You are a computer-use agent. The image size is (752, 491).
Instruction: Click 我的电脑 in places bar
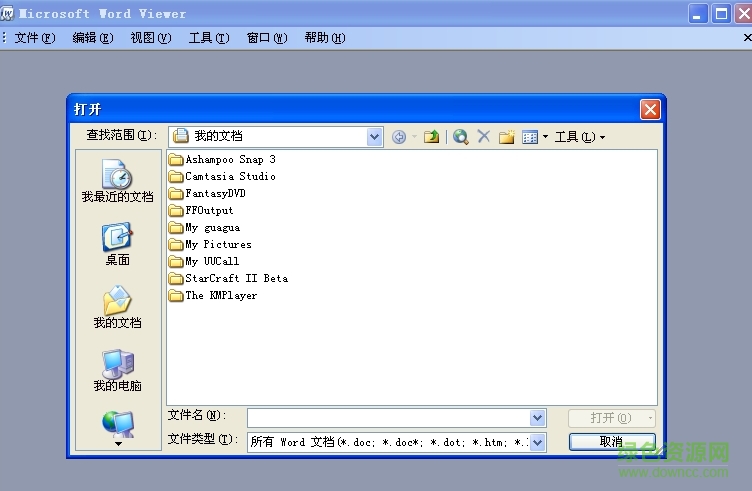point(117,371)
